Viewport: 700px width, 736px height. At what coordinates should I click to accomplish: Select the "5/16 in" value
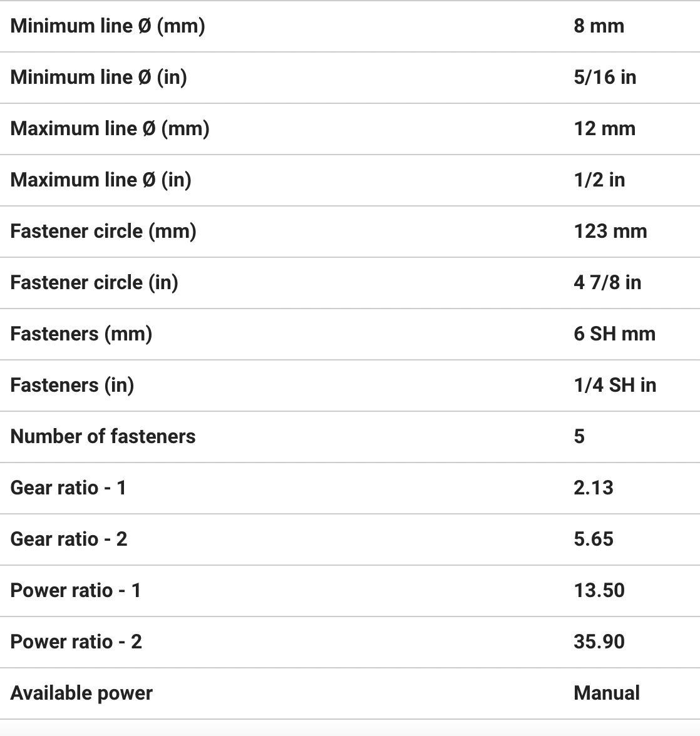tap(604, 78)
